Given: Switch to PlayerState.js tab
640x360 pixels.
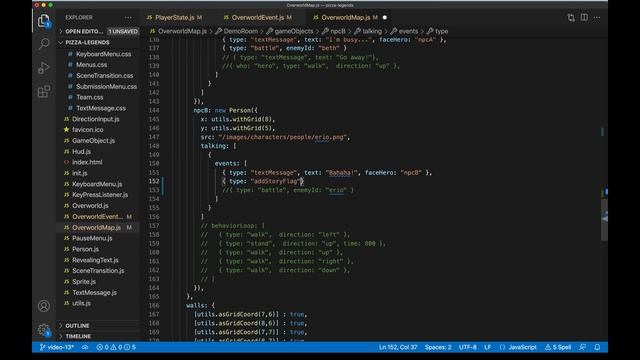Looking at the screenshot, I should 174,18.
